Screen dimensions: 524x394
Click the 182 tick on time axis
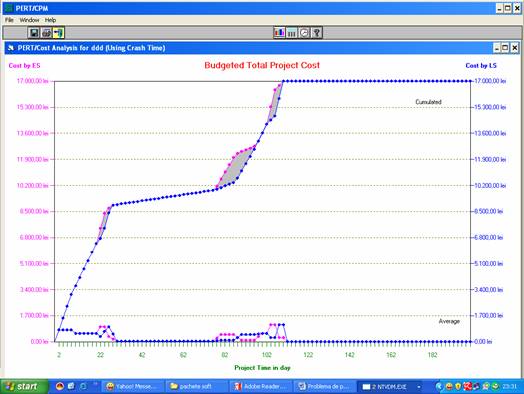[432, 355]
